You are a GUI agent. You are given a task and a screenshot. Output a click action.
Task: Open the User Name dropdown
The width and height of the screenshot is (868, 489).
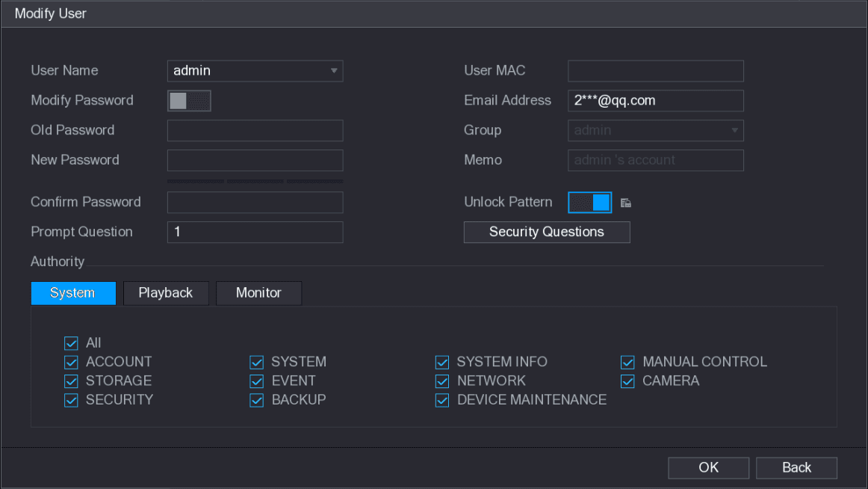[x=255, y=71]
